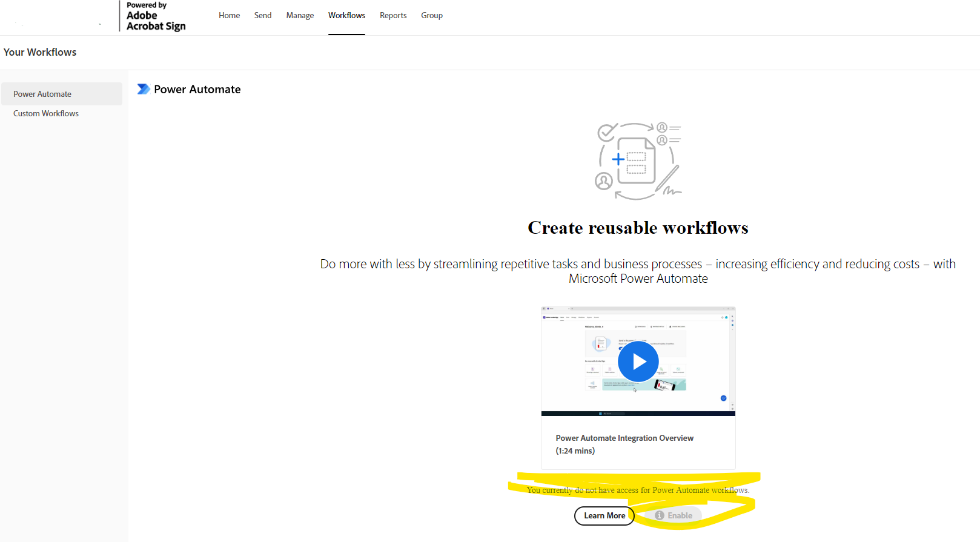Switch to the Manage tab
This screenshot has width=980, height=542.
300,15
